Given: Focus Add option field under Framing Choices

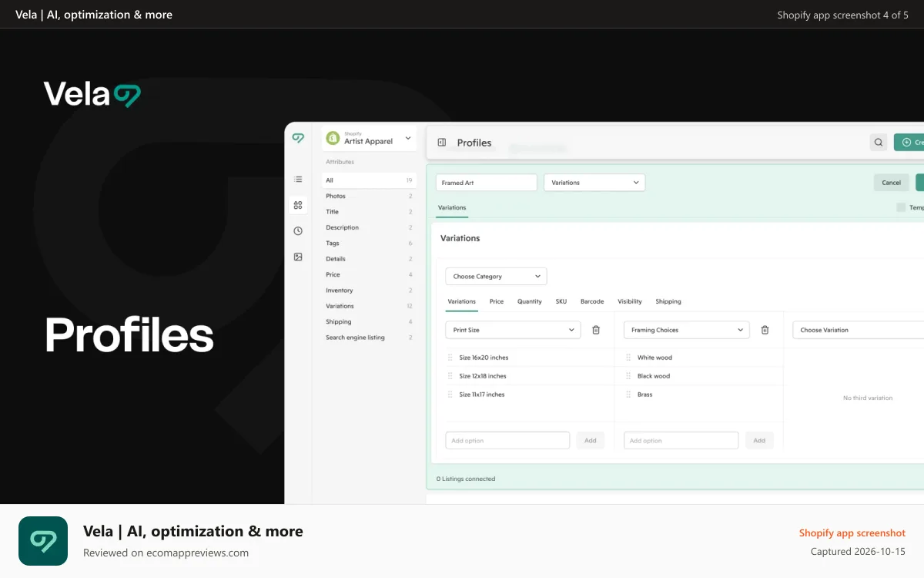Looking at the screenshot, I should pyautogui.click(x=681, y=441).
